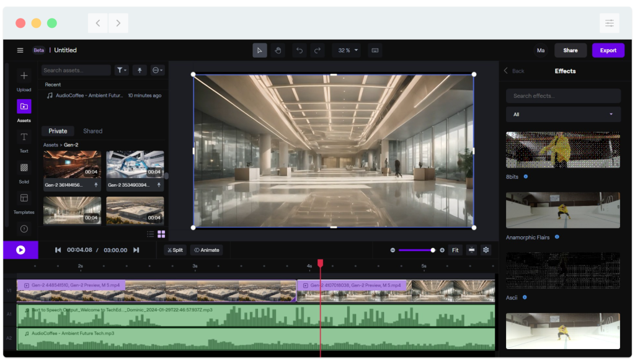Click the Animate button

206,250
